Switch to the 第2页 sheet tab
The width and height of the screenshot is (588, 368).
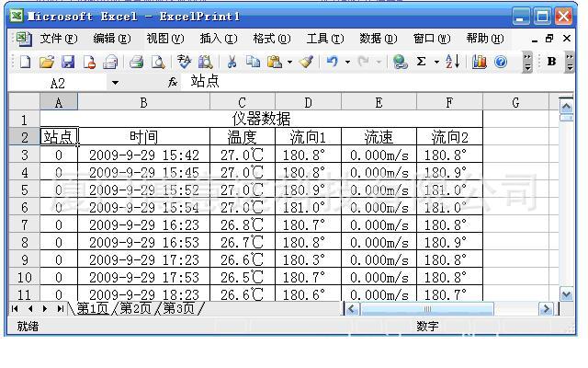pos(138,309)
